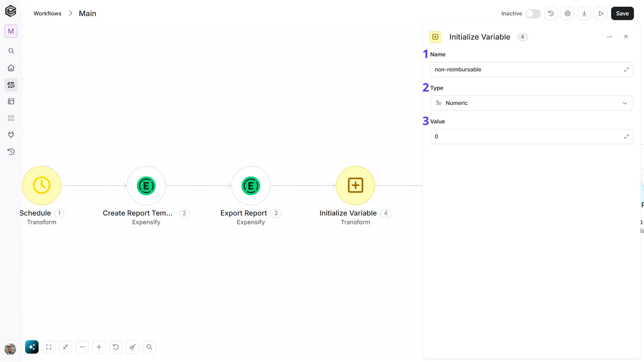644x362 pixels.
Task: Zoom out with the minus icon
Action: (82, 347)
